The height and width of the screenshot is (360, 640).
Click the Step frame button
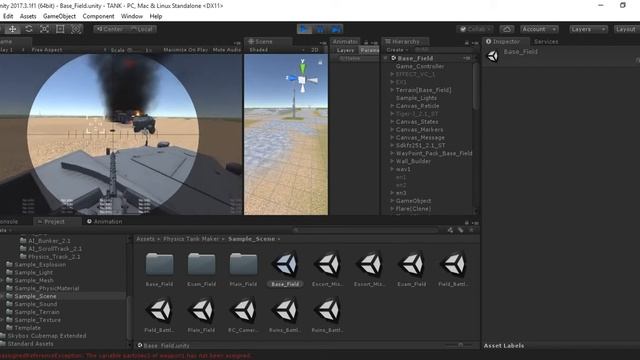[336, 29]
